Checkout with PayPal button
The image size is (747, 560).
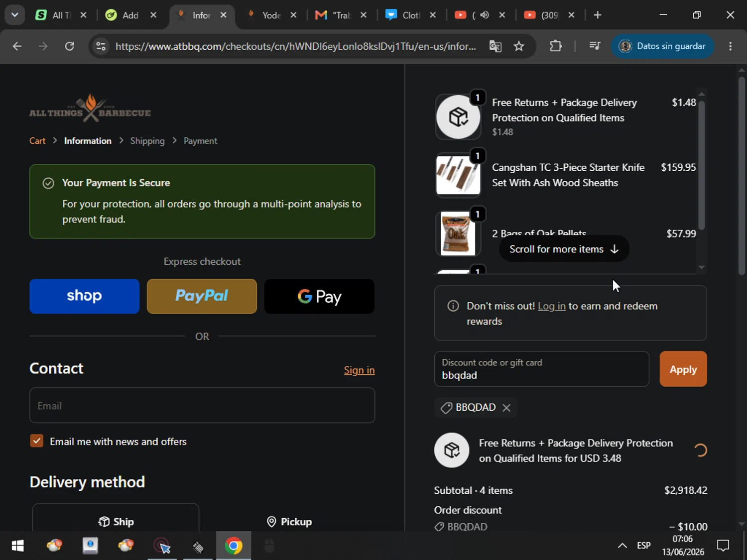202,296
